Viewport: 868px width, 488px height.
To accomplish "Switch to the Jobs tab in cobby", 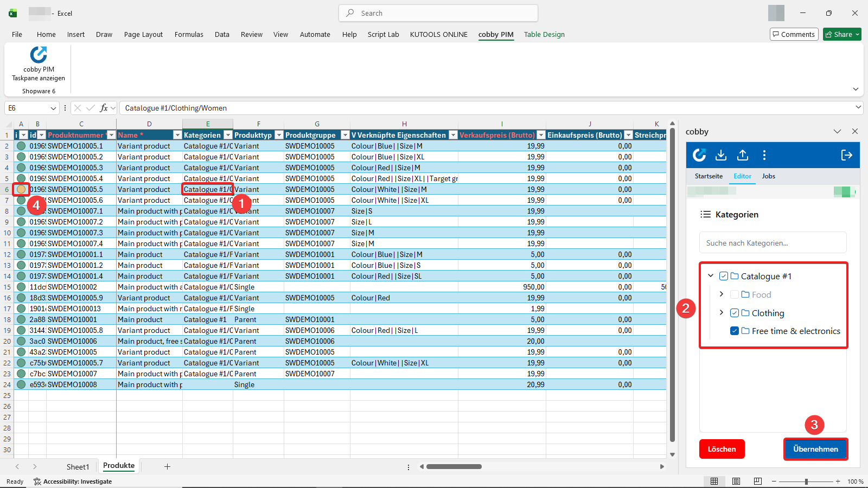I will point(768,176).
